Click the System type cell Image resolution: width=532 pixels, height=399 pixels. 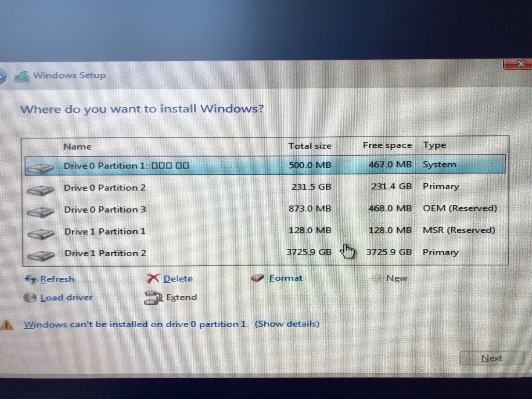pos(439,164)
